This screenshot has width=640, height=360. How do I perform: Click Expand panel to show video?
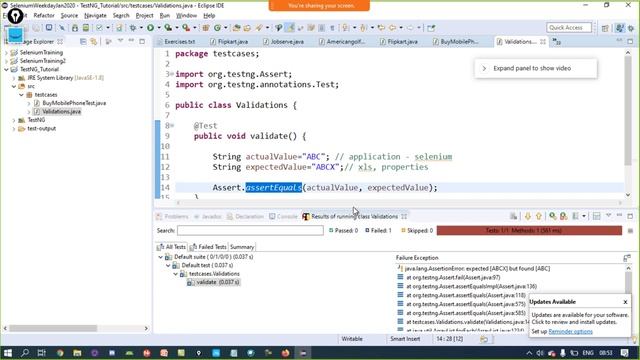tap(536, 69)
